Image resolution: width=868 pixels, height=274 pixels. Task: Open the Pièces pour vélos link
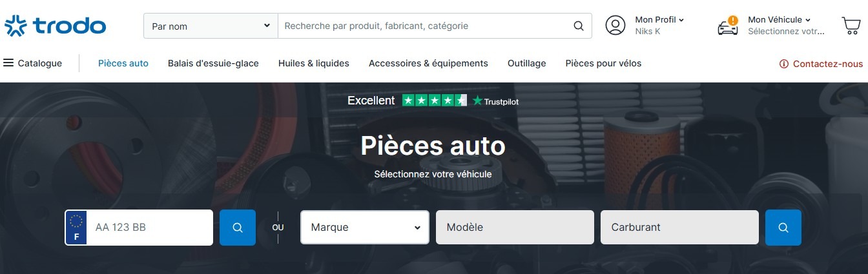point(603,63)
